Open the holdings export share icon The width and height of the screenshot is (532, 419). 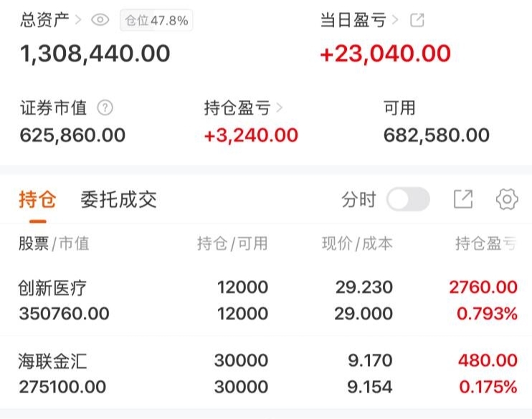click(x=463, y=199)
